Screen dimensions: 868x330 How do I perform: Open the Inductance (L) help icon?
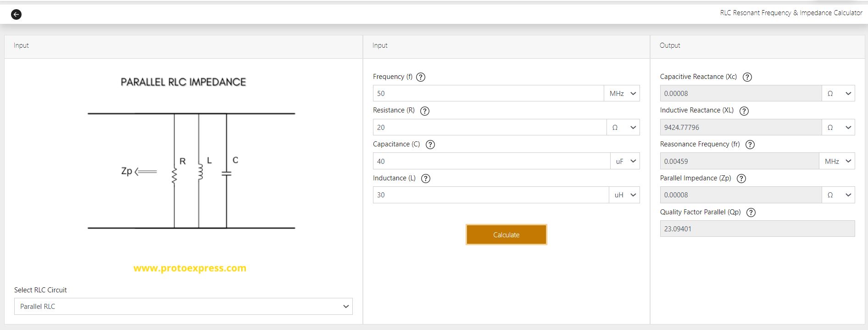[426, 179]
